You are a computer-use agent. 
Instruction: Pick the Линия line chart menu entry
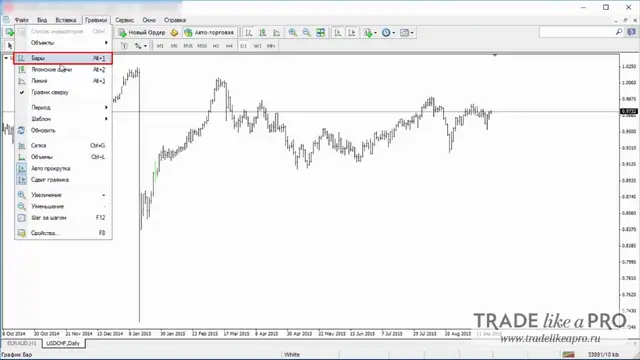pos(63,81)
